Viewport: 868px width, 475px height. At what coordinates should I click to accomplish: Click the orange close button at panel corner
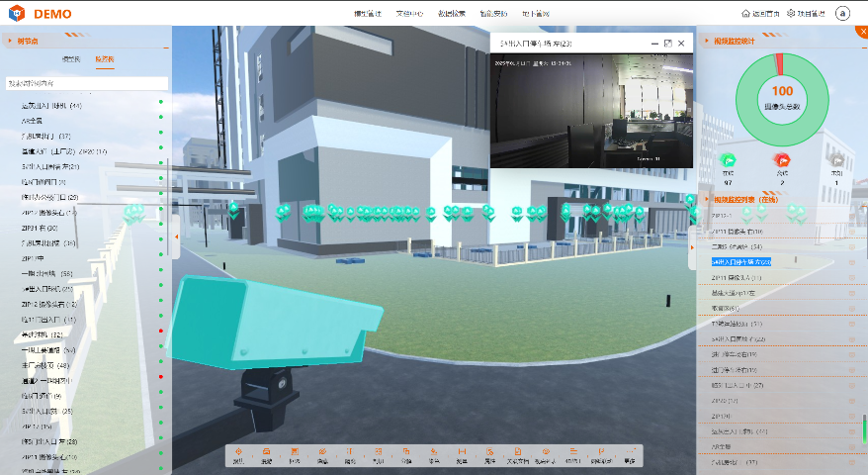[x=861, y=31]
